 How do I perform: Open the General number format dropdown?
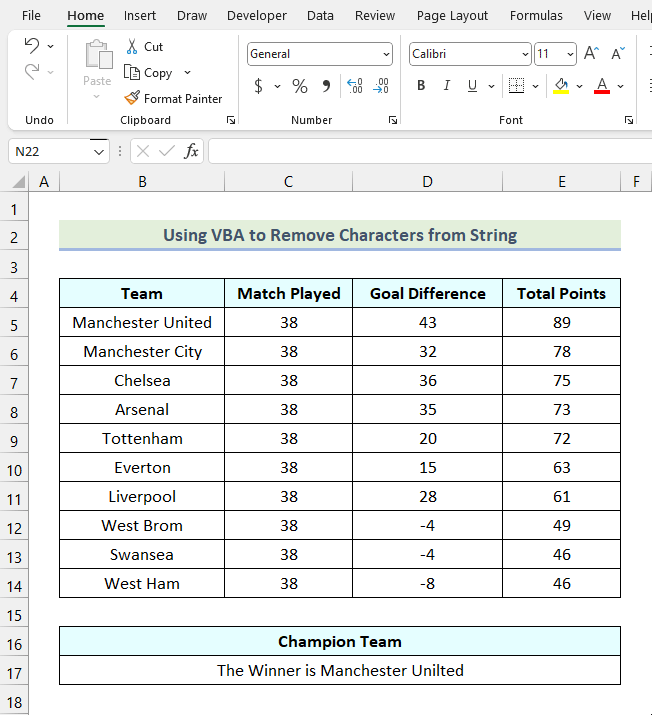386,54
